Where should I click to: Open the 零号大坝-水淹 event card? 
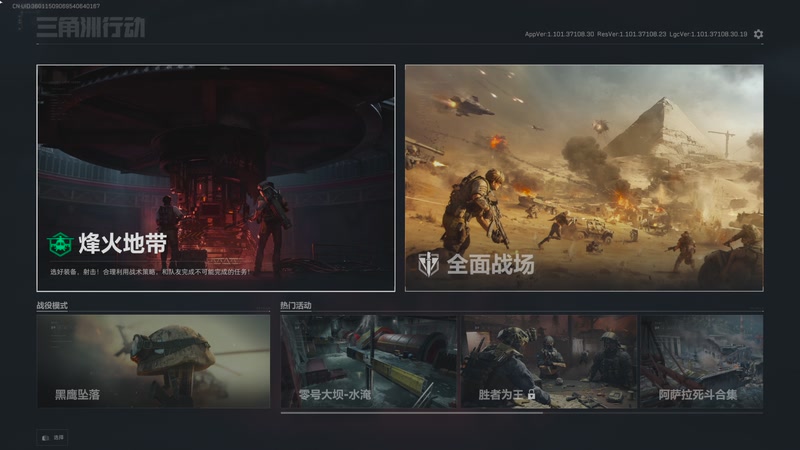[x=368, y=361]
